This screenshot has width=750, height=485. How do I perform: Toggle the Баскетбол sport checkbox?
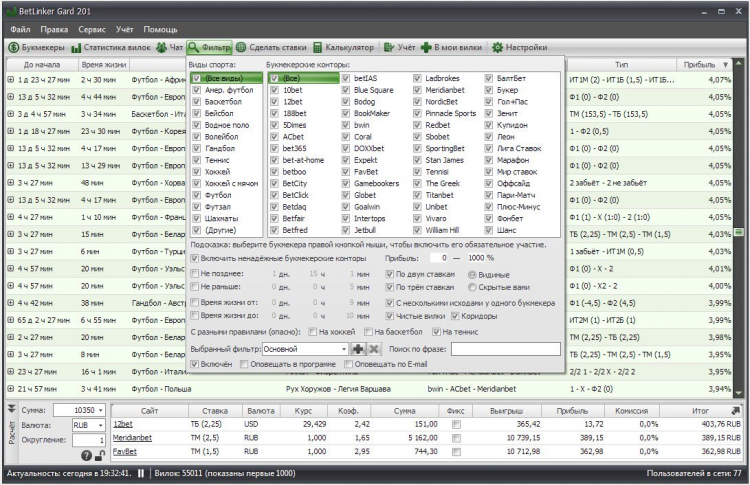[196, 101]
